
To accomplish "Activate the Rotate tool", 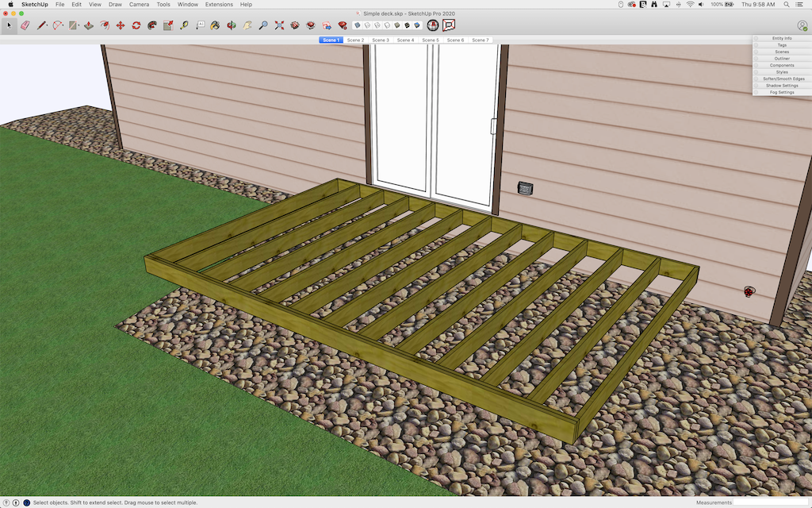I will (136, 25).
